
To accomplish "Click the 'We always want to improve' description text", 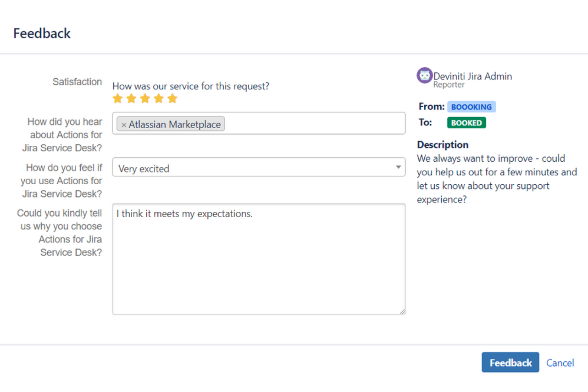I will pyautogui.click(x=497, y=179).
